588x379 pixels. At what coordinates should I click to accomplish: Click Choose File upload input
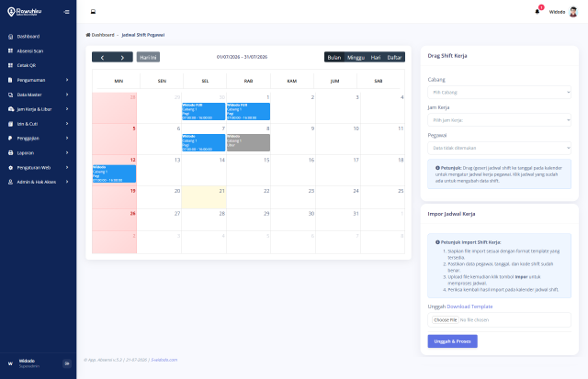pyautogui.click(x=446, y=320)
